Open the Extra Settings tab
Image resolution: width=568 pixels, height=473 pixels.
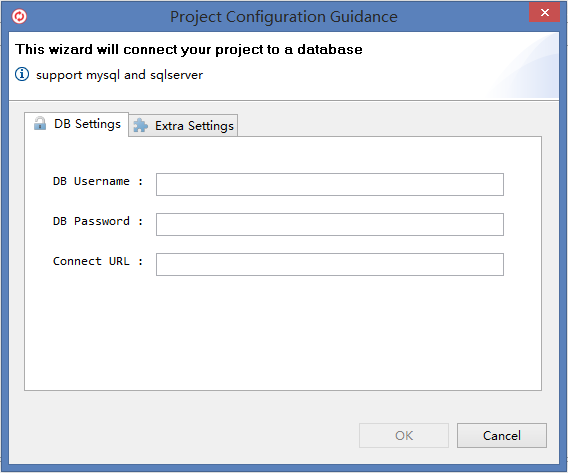point(183,126)
